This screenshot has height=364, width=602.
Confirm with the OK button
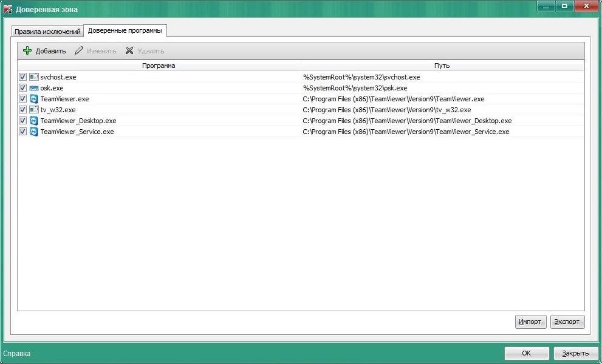point(526,353)
